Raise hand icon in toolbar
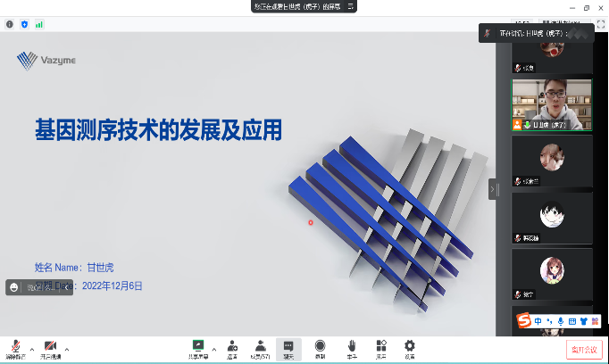609x364 pixels. (352, 346)
